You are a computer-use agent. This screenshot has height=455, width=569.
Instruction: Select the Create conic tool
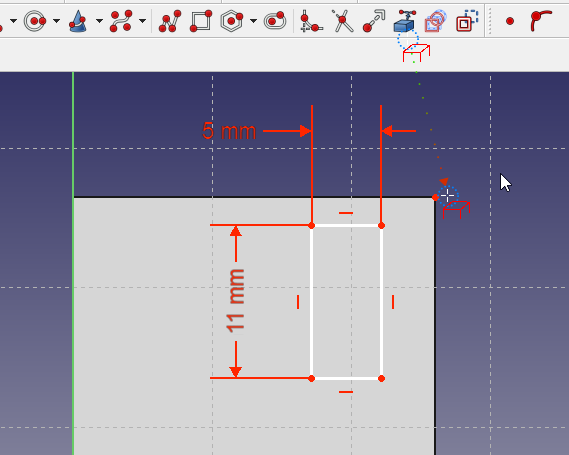click(78, 21)
